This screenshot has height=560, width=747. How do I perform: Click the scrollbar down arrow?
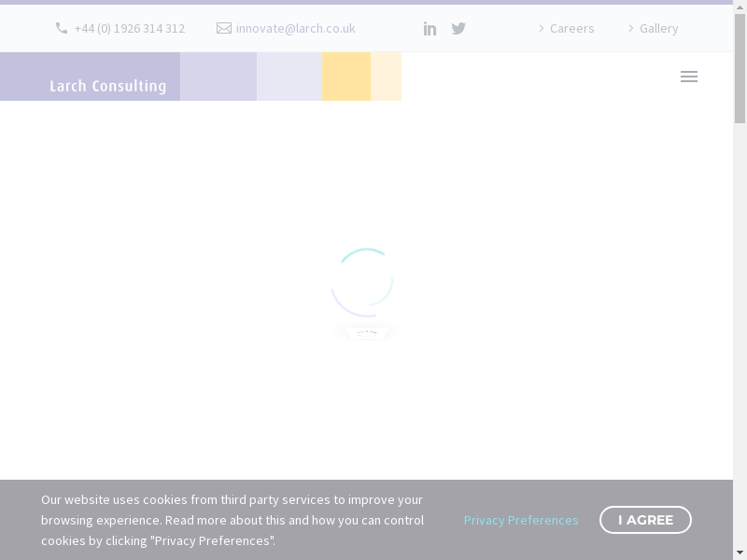[740, 553]
